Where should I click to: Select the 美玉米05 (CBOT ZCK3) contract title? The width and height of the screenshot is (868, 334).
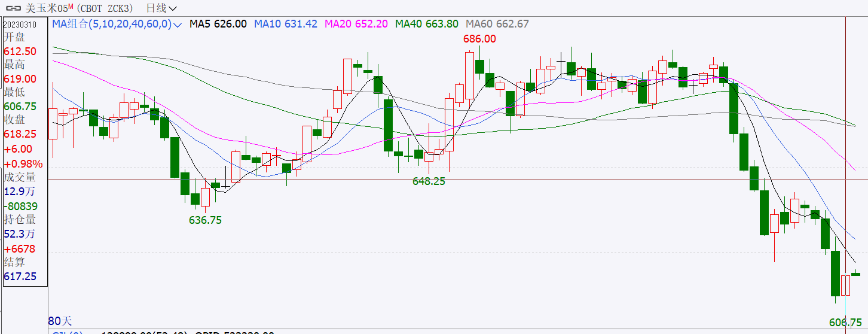(80, 8)
